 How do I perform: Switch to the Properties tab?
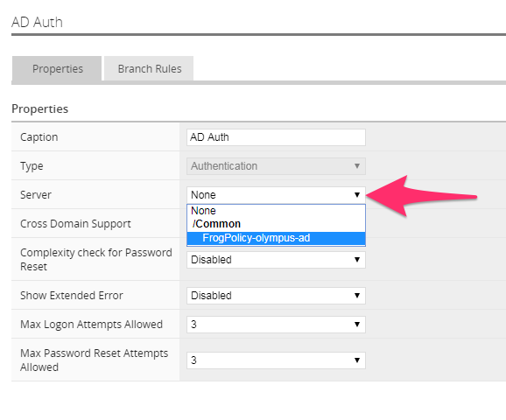point(57,69)
